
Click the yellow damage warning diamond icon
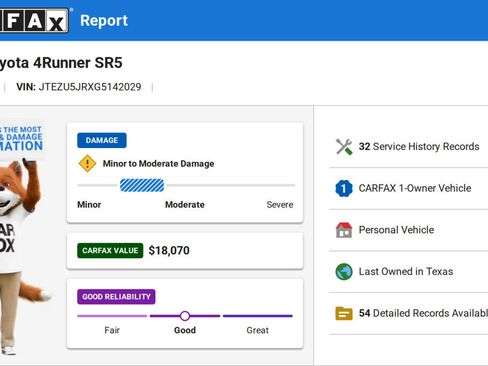(x=87, y=163)
